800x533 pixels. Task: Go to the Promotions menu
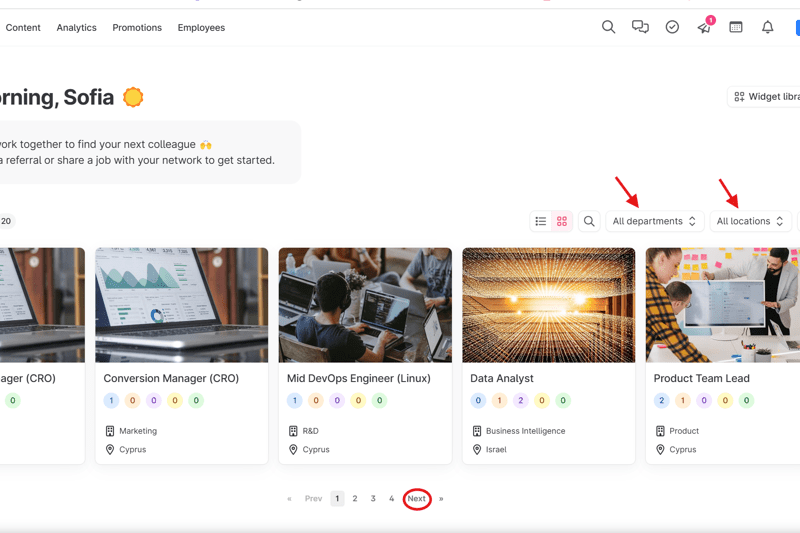[137, 28]
